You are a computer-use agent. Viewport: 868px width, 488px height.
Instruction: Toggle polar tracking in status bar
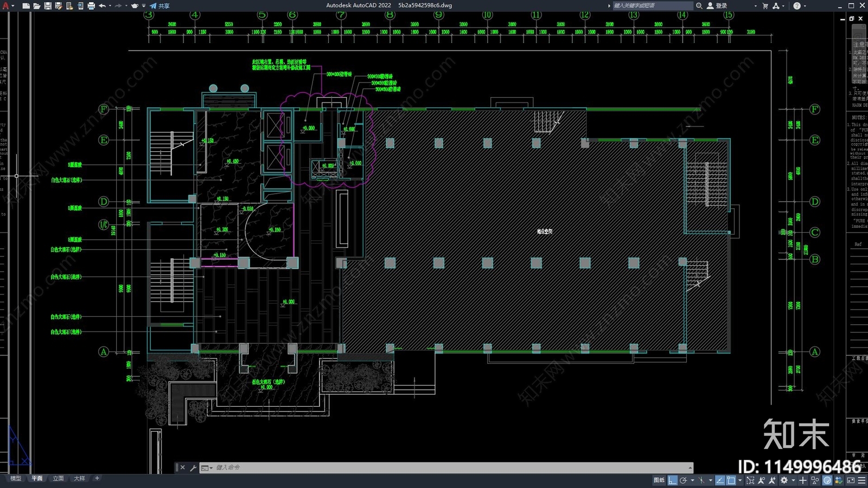tap(684, 480)
